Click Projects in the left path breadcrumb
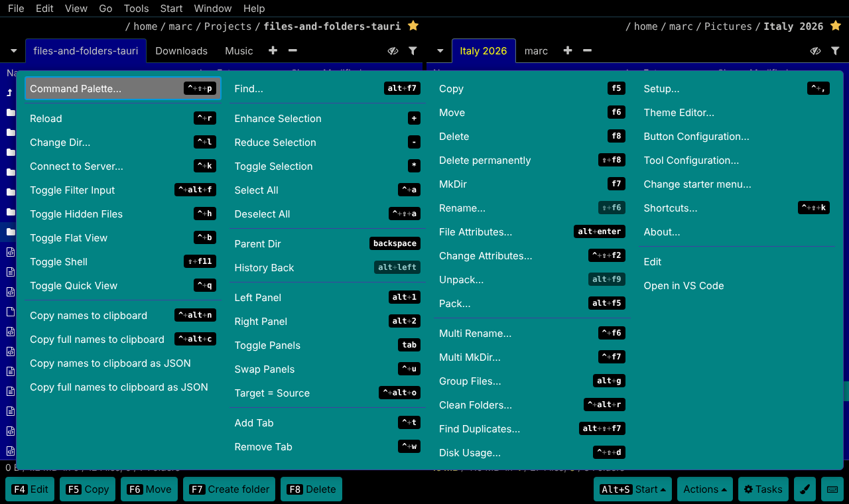The height and width of the screenshot is (504, 849). (228, 27)
